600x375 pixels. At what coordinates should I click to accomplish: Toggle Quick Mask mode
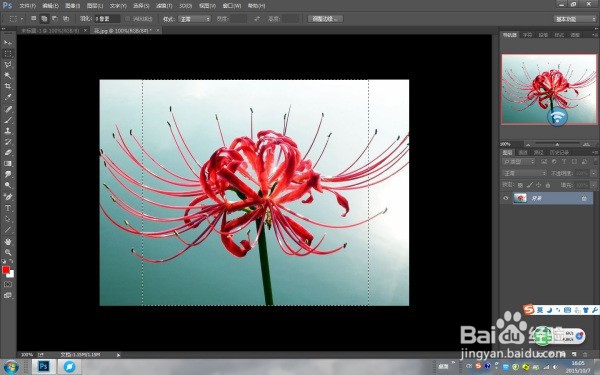(8, 284)
